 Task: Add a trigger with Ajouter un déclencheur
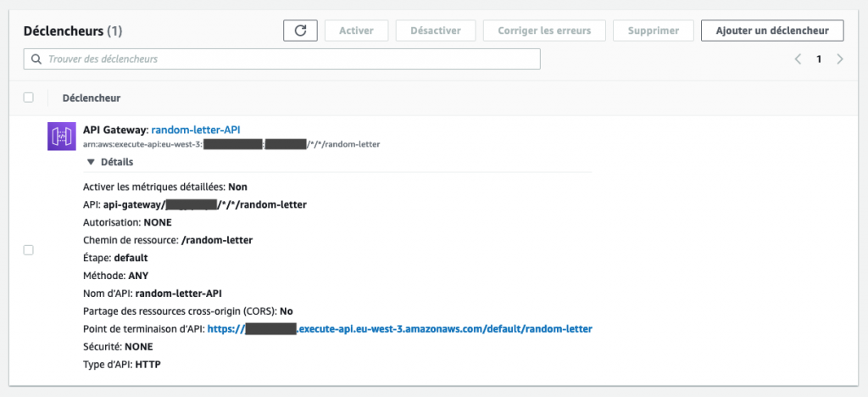[772, 31]
